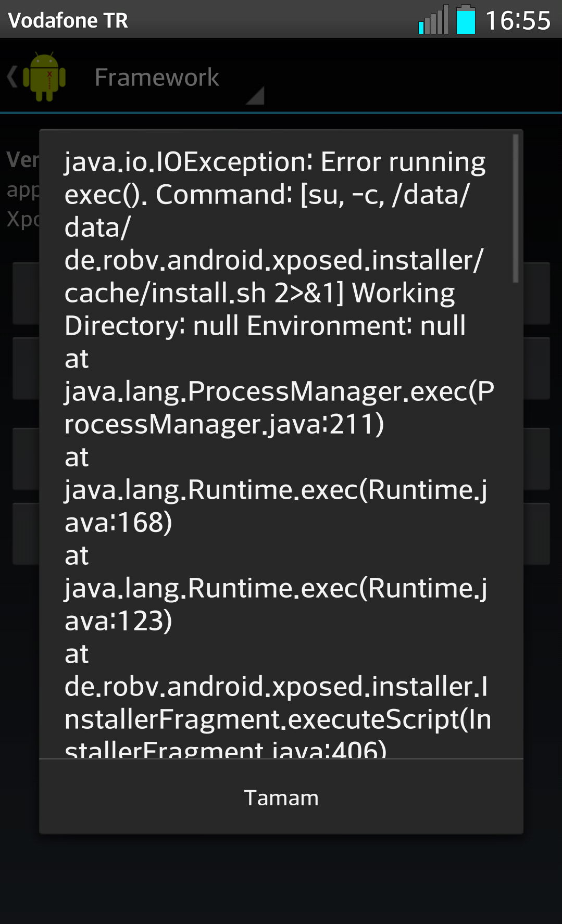
Task: Tap the cyan battery icon in status bar
Action: coord(466,20)
